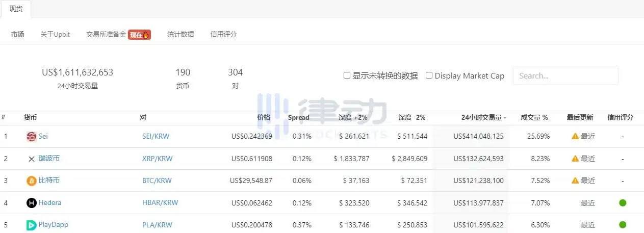The width and height of the screenshot is (644, 233).
Task: Sort by 24小时交易量 column header
Action: (x=481, y=118)
